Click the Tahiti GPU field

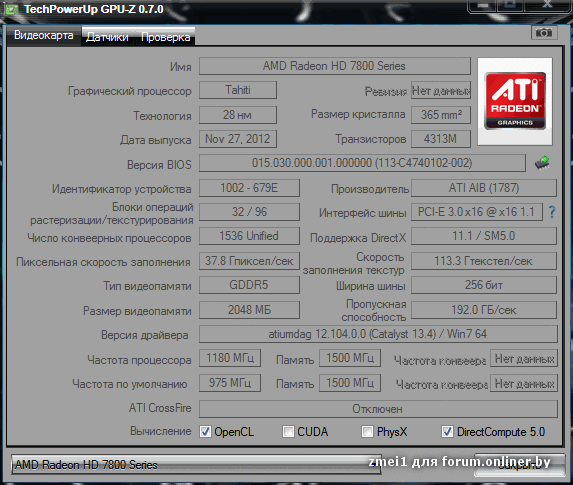click(238, 90)
